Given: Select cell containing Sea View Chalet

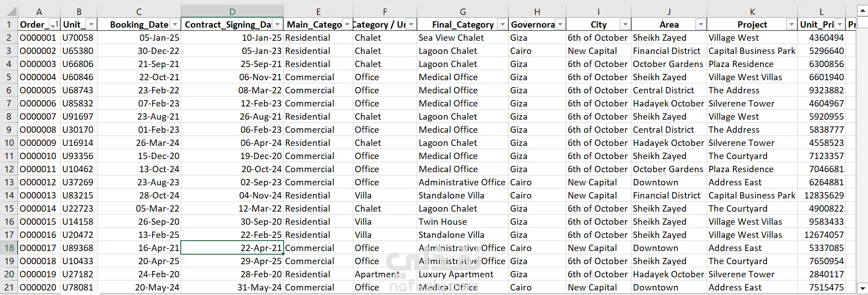Looking at the screenshot, I should coord(463,38).
